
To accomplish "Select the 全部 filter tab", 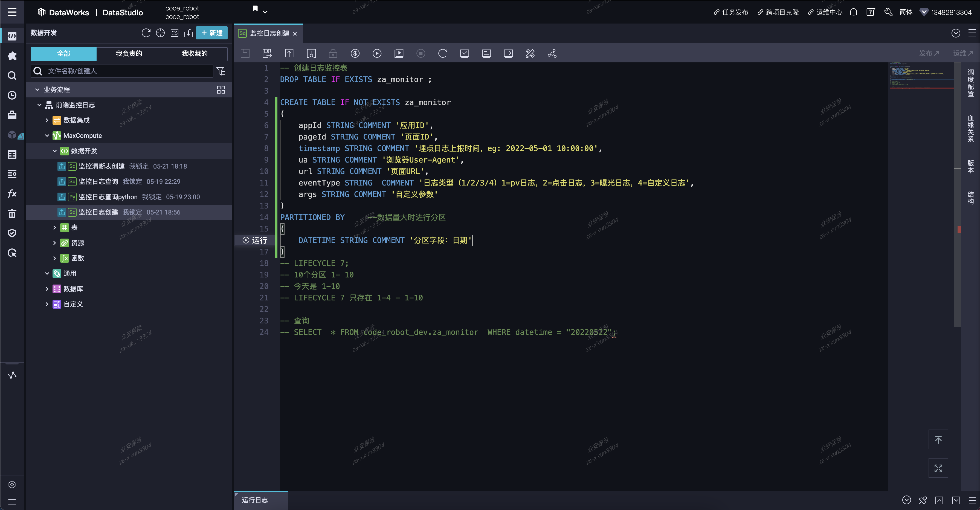I will click(63, 54).
